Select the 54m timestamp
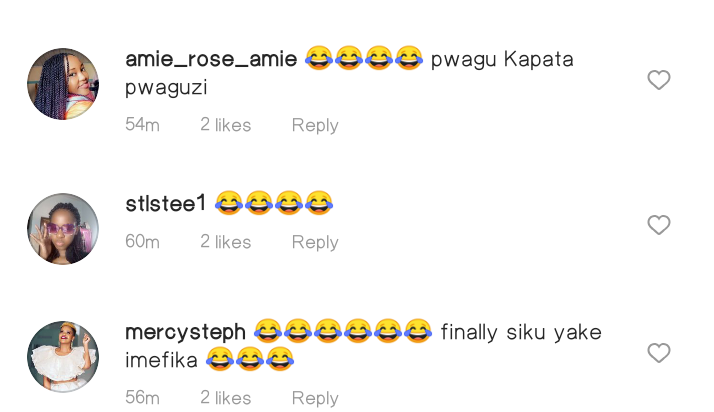 click(143, 125)
